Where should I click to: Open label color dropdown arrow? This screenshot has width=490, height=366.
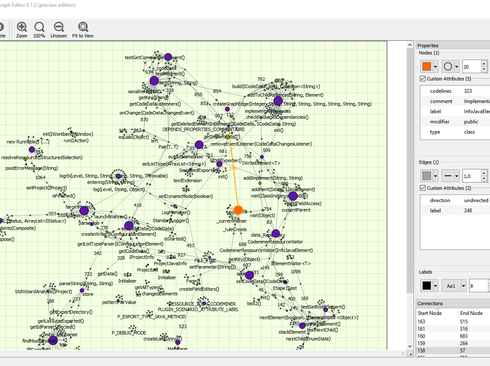[435, 286]
